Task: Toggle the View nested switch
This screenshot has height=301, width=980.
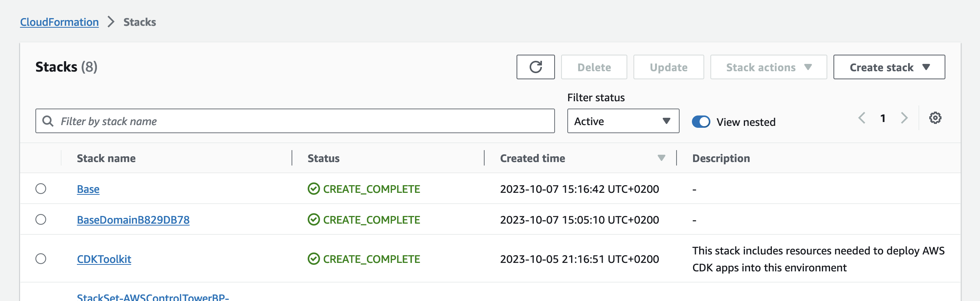Action: click(x=701, y=122)
